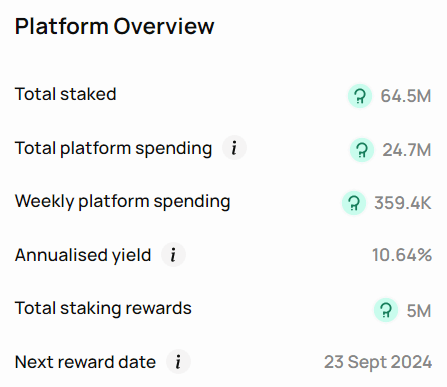Click the 359.4K weekly spending value
447x387 pixels.
pos(403,203)
